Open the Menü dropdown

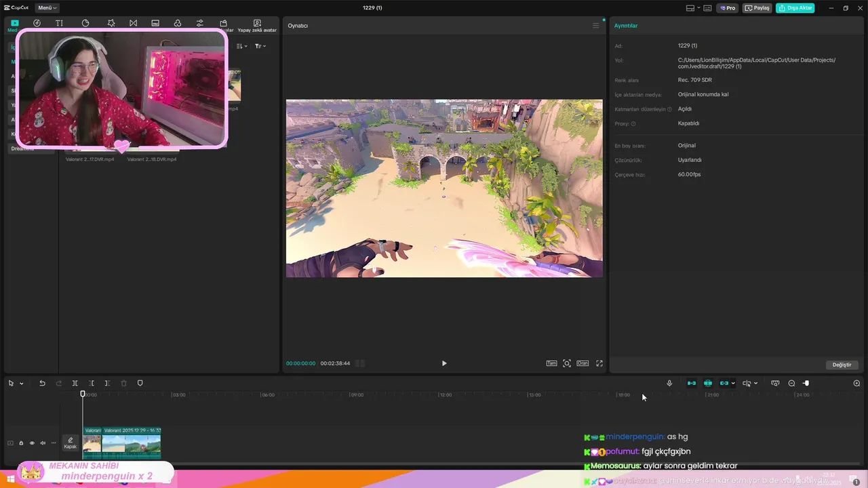coord(47,8)
